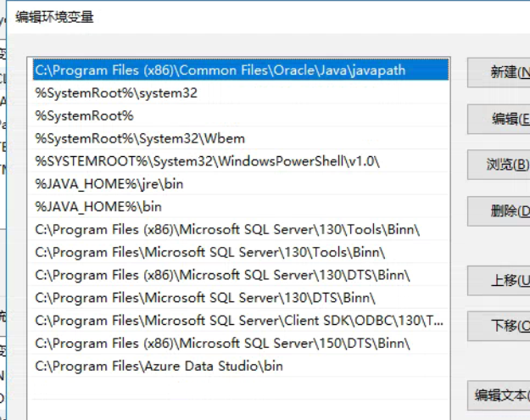Select the %JAVA_HOME%\bin entry

coord(98,206)
